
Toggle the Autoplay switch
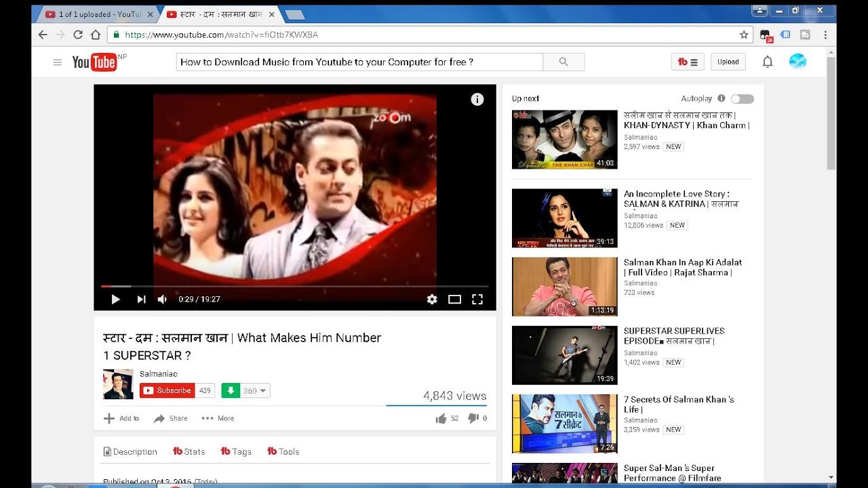[x=743, y=99]
